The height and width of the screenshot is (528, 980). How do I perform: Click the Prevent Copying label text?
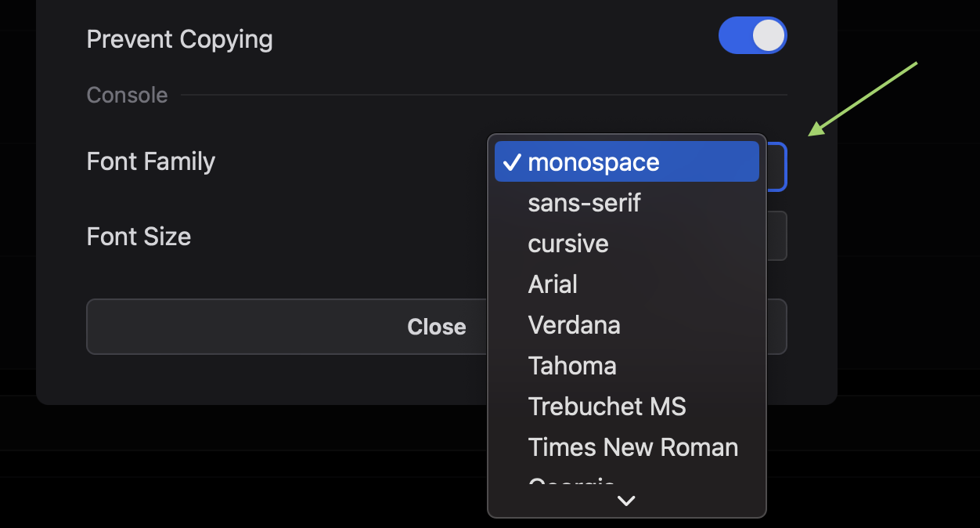click(179, 38)
